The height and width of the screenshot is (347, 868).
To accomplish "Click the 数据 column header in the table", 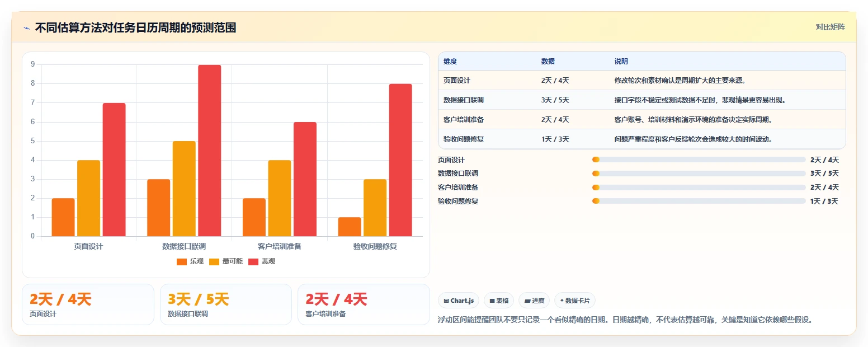I will (x=548, y=62).
